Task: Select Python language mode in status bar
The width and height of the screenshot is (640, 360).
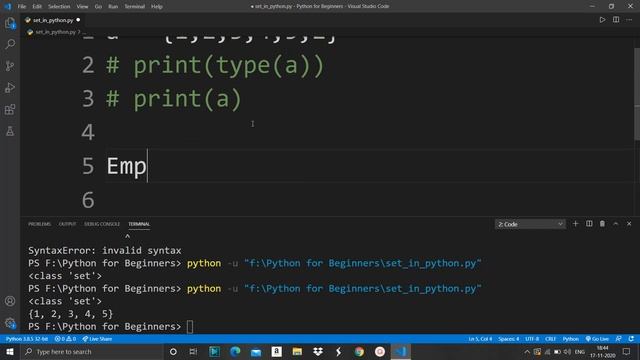Action: point(571,339)
